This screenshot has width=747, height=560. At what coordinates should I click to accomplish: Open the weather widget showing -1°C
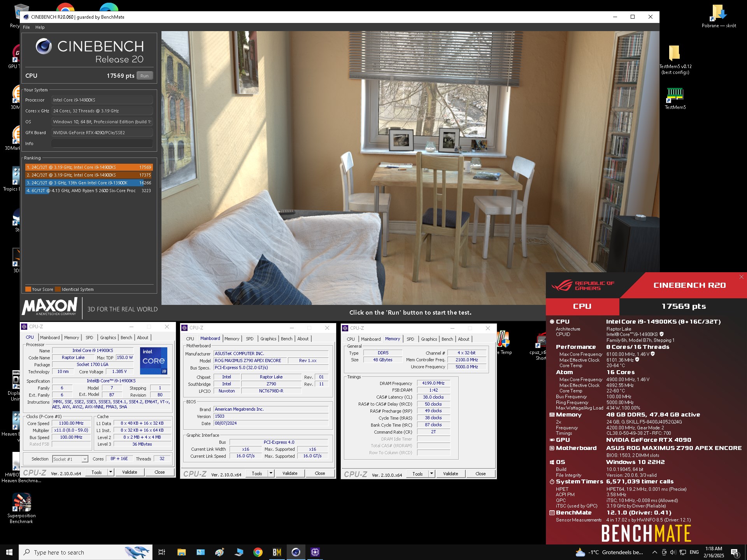(609, 552)
